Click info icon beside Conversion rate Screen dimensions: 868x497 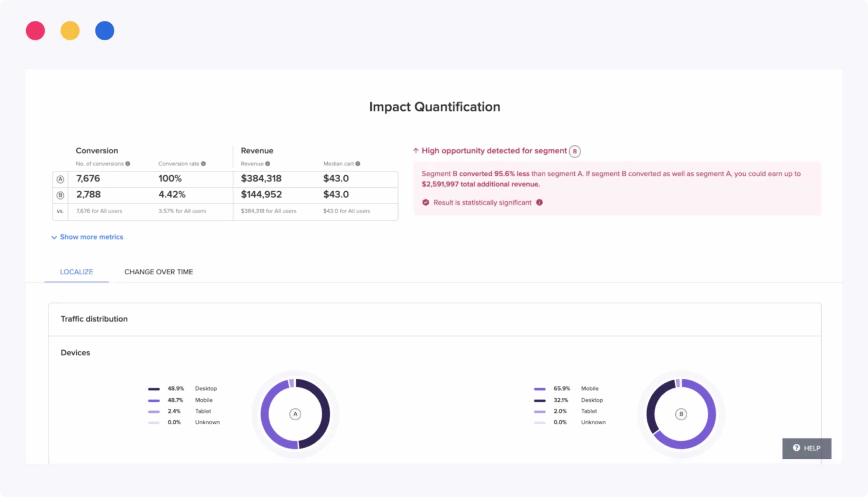click(x=203, y=164)
